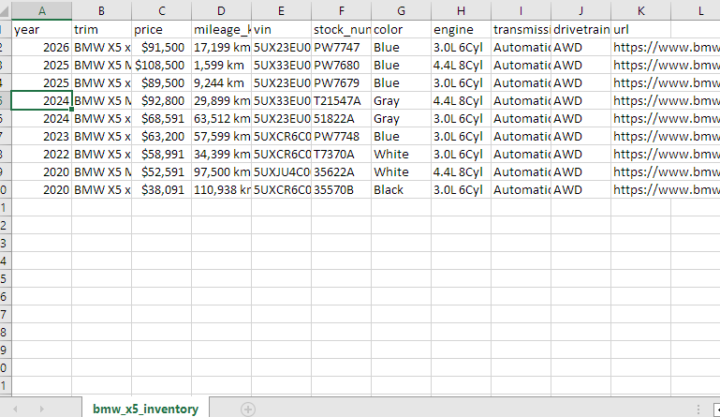
Task: Select stock number cell T21547A
Action: [x=341, y=101]
